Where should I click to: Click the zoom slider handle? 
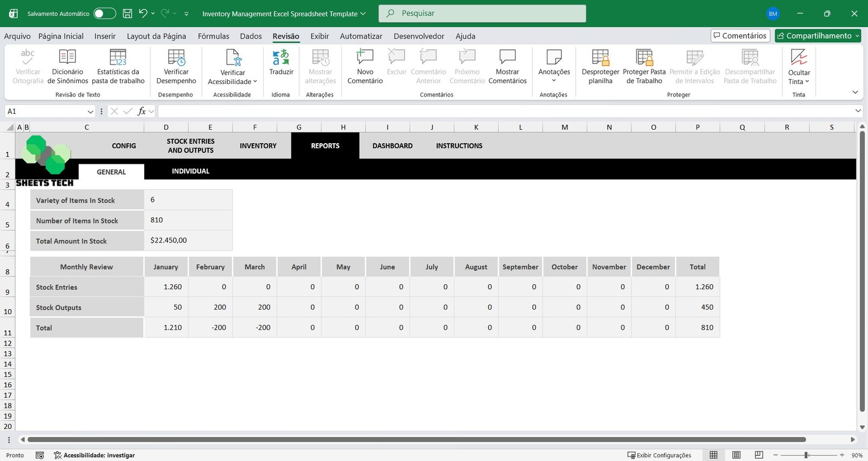[x=806, y=455]
